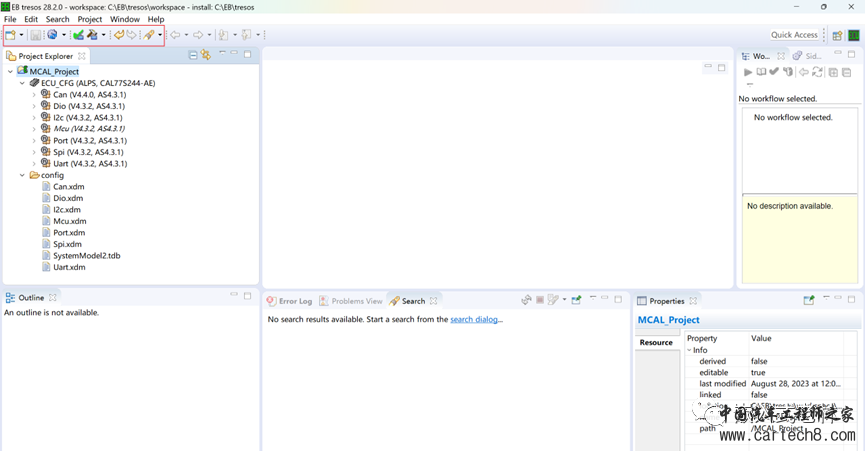Switch to the Problems View tab
The image size is (865, 451).
351,301
